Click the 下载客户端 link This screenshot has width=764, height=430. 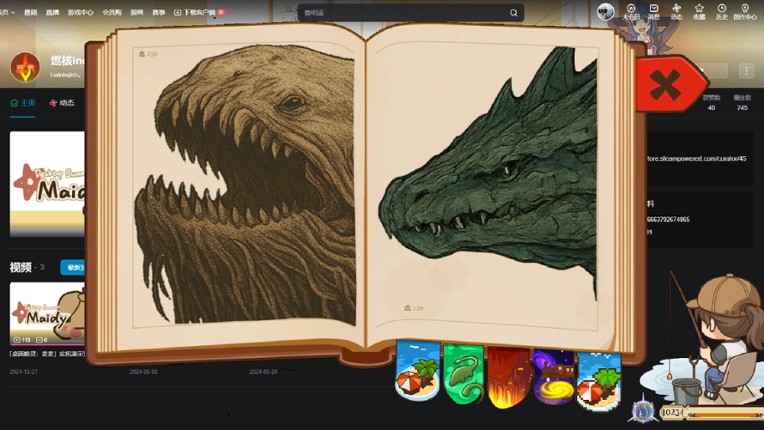pyautogui.click(x=199, y=13)
